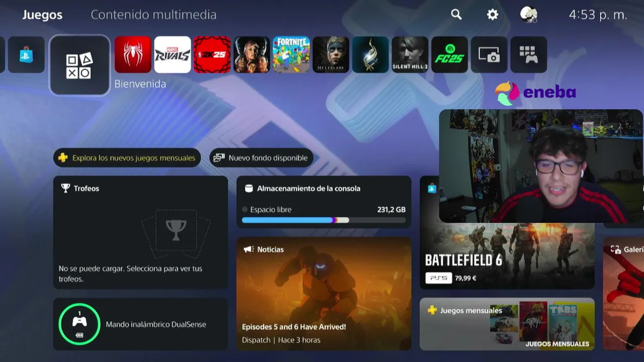The height and width of the screenshot is (362, 644).
Task: Launch the Spider-Man game tile
Action: pos(133,55)
